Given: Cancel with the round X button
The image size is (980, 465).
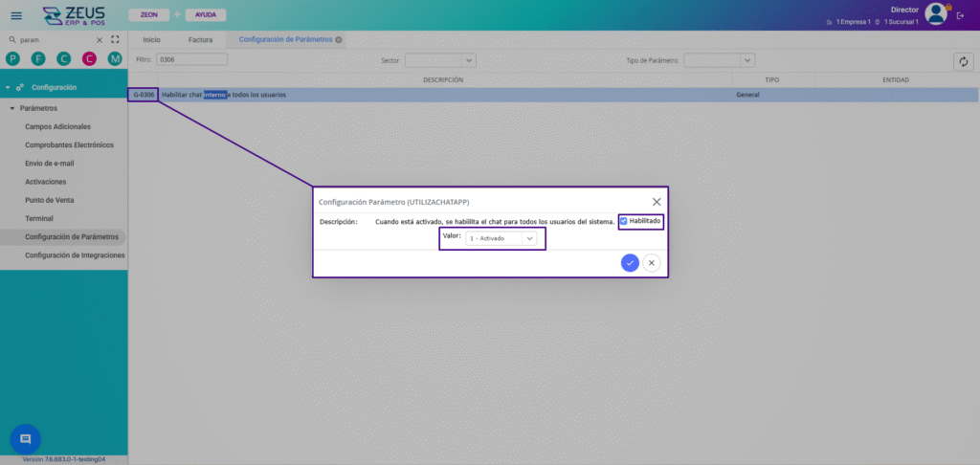Looking at the screenshot, I should 651,262.
